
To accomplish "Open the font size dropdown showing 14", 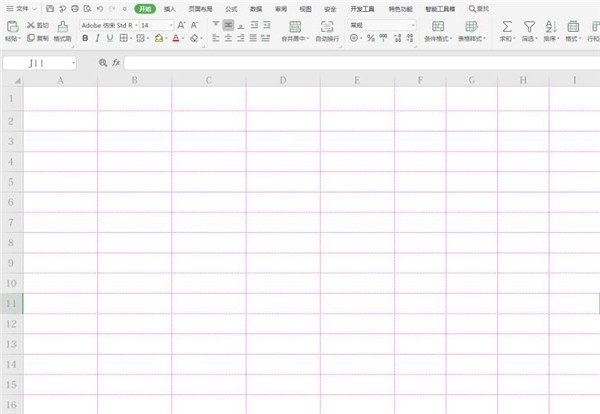I will click(171, 25).
